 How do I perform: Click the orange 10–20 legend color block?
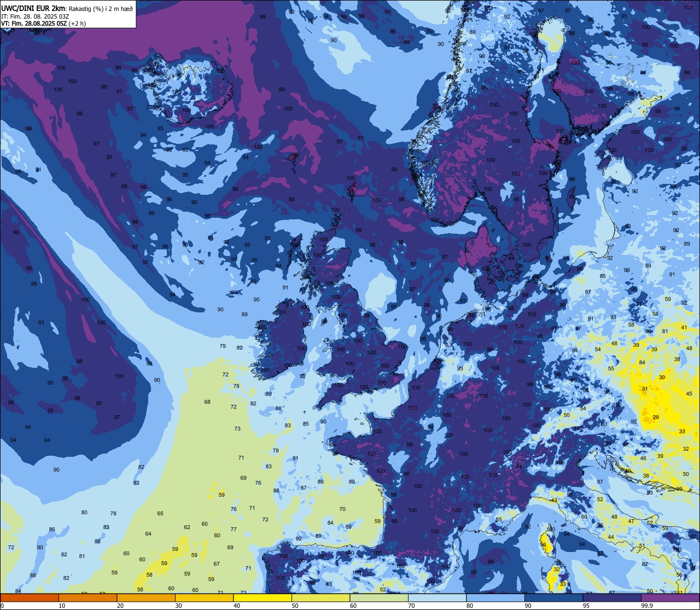[87, 597]
